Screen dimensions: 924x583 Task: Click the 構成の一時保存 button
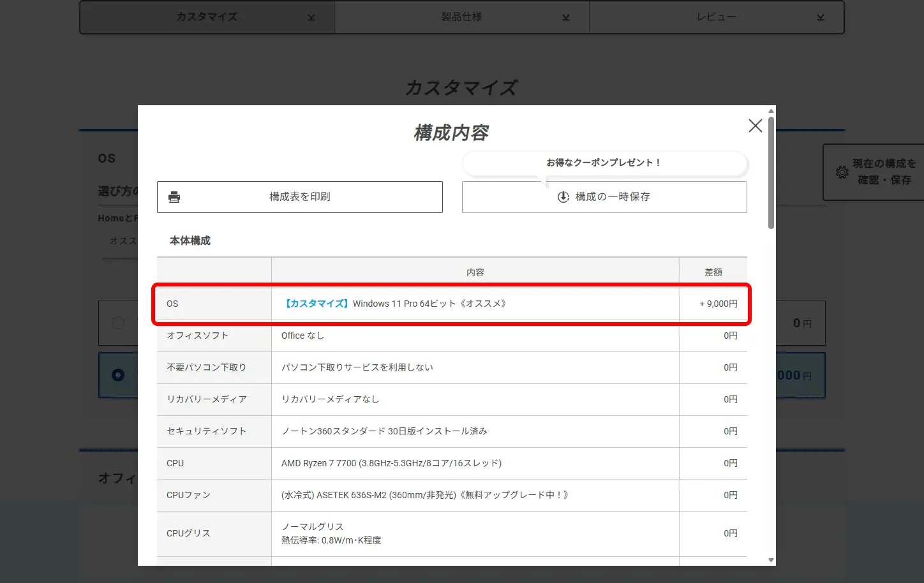(604, 196)
